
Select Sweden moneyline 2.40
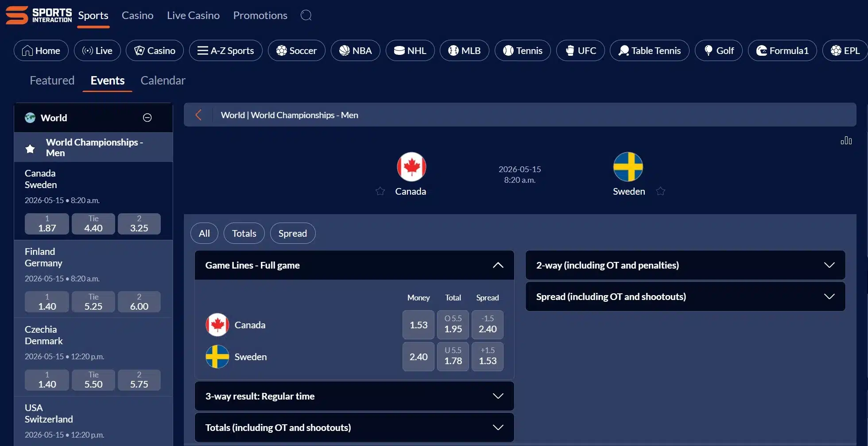click(x=418, y=357)
